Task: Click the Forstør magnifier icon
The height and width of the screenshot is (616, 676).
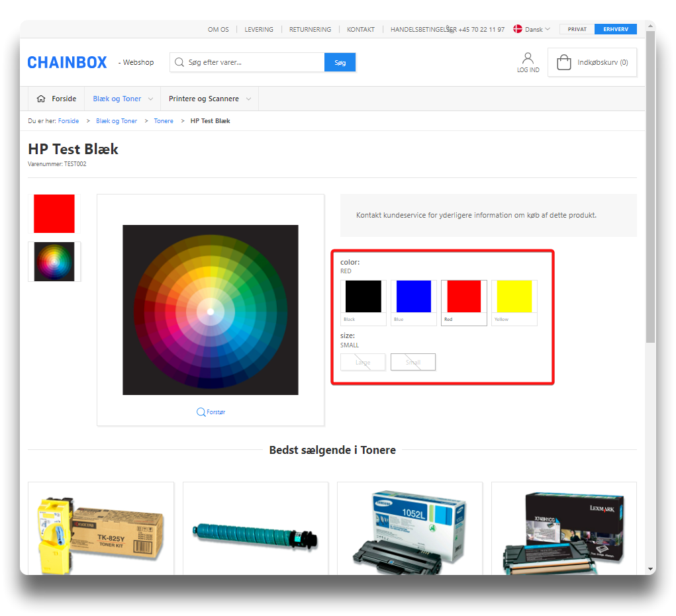Action: click(201, 412)
